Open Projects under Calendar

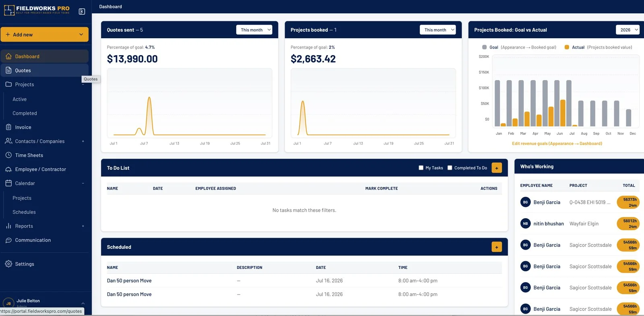[x=22, y=198]
